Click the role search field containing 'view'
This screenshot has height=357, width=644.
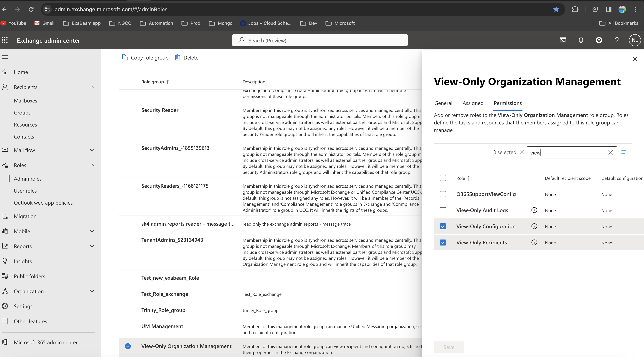tap(567, 152)
